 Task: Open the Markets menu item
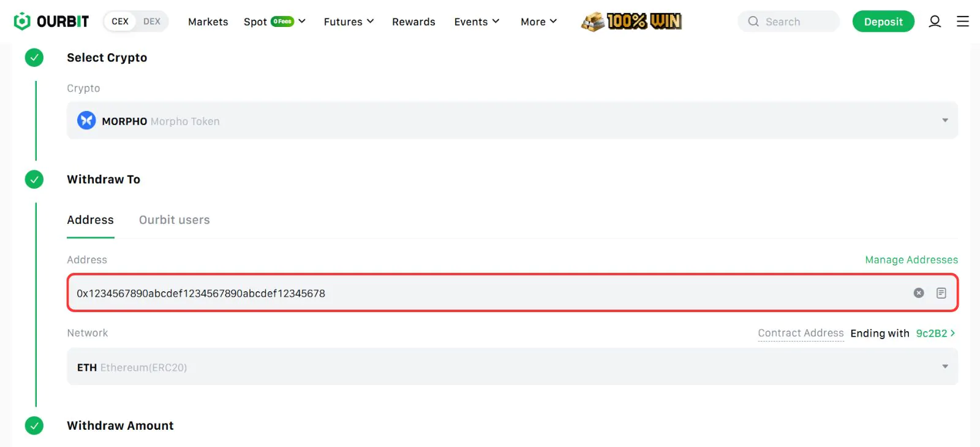[208, 21]
